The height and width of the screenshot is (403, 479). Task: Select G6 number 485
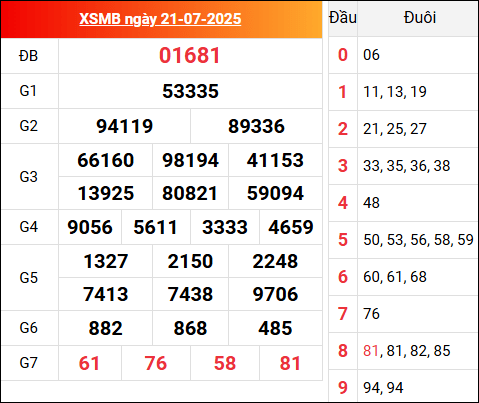click(275, 328)
